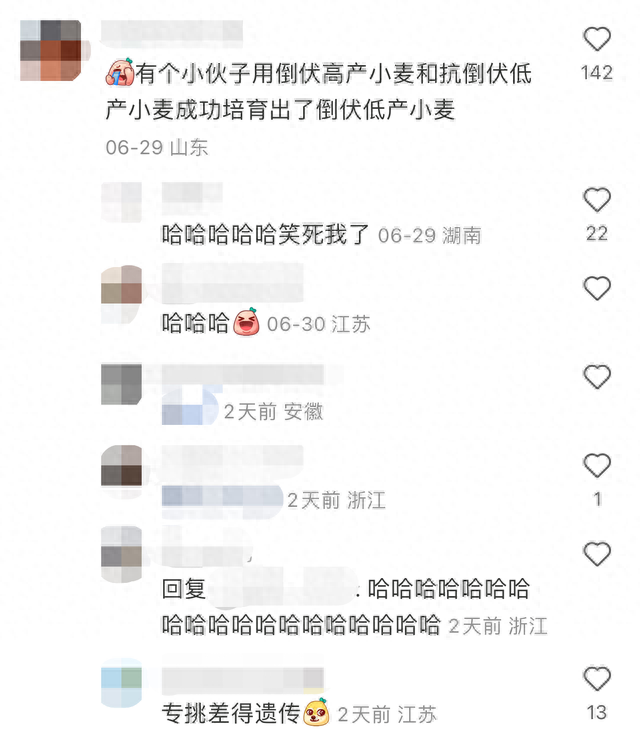
Task: Tap heart on the 06-30 江苏 reply
Action: (597, 288)
